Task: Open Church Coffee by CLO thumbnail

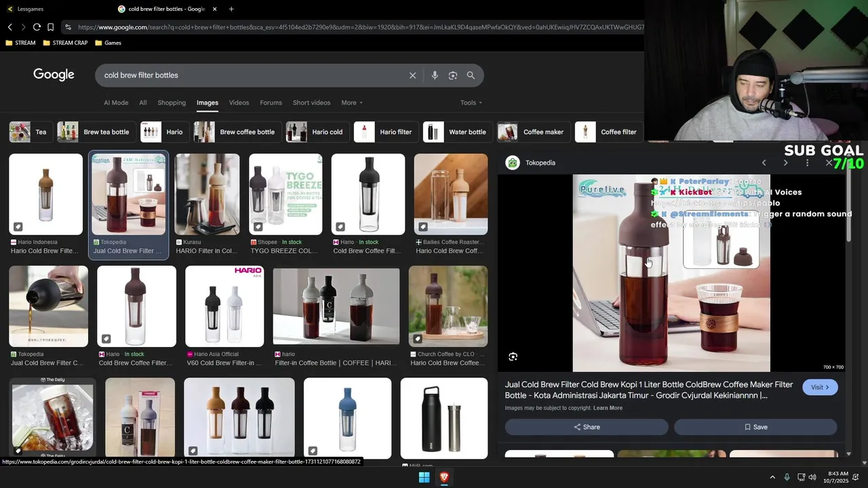Action: pos(448,306)
